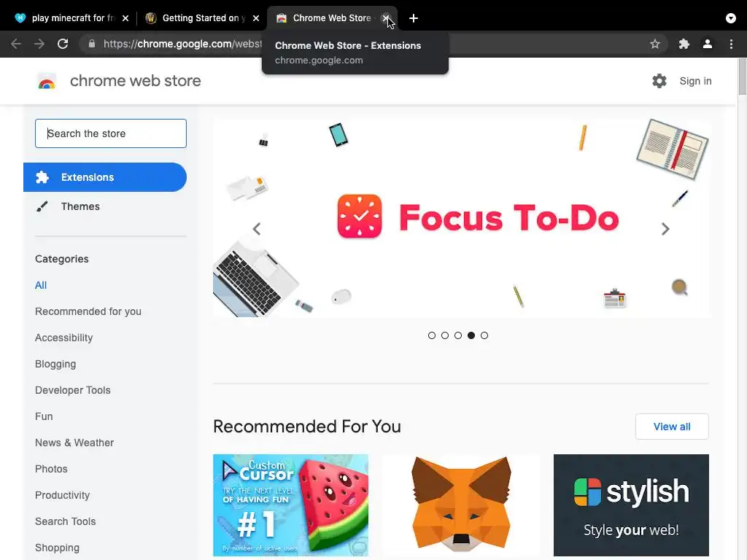Viewport: 747px width, 560px height.
Task: Open the profile avatar icon
Action: pos(708,44)
